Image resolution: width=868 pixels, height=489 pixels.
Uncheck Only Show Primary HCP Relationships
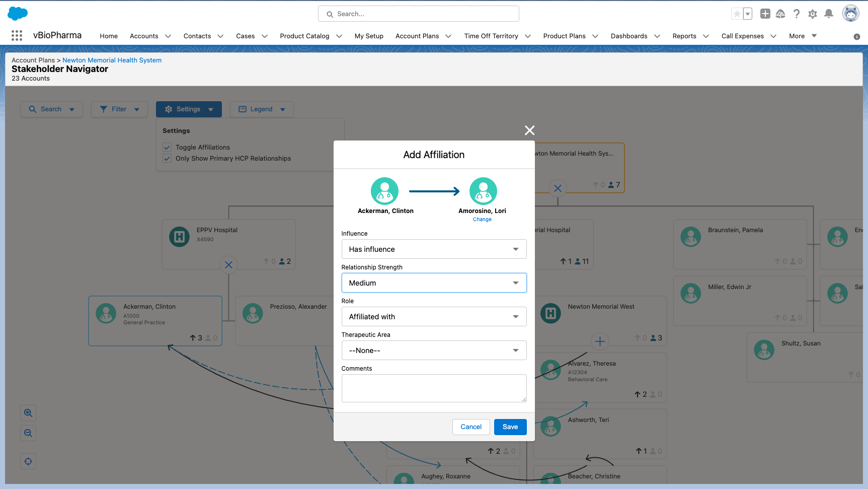[167, 159]
